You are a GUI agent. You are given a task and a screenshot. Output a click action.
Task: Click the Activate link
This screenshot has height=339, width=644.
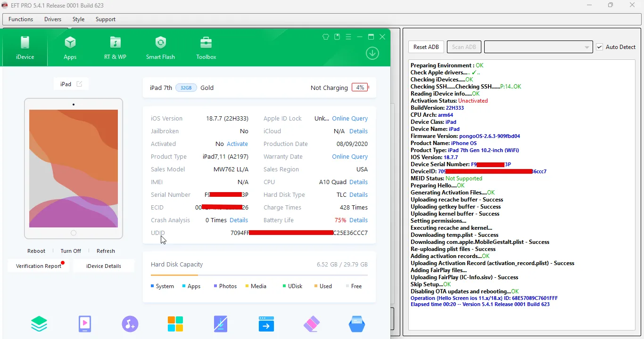coord(237,144)
